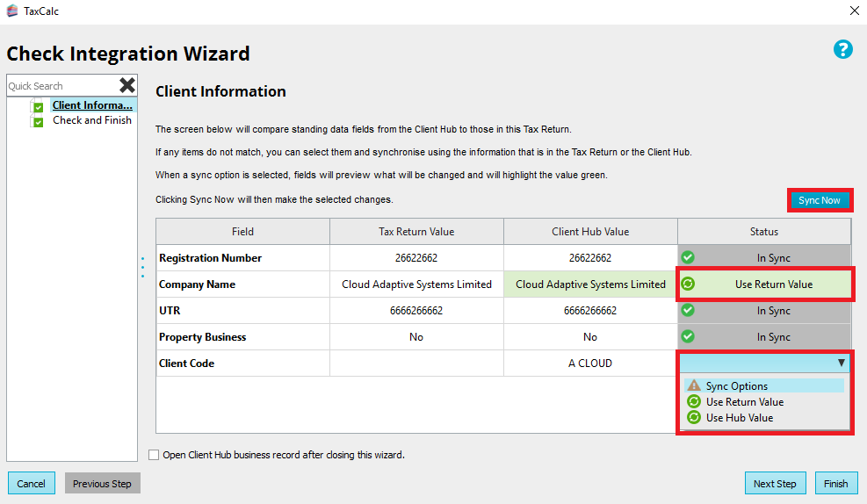Click green tick icon in UTR status row
This screenshot has width=867, height=504.
pos(689,310)
